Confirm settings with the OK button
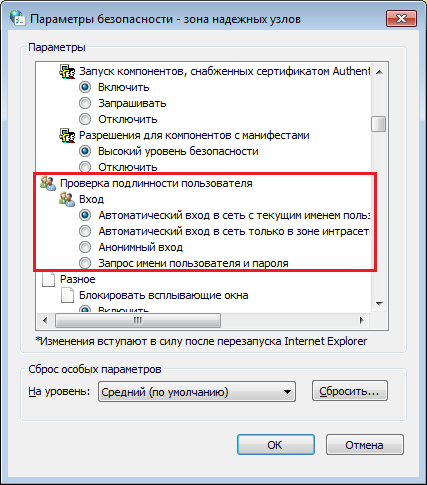 click(276, 445)
